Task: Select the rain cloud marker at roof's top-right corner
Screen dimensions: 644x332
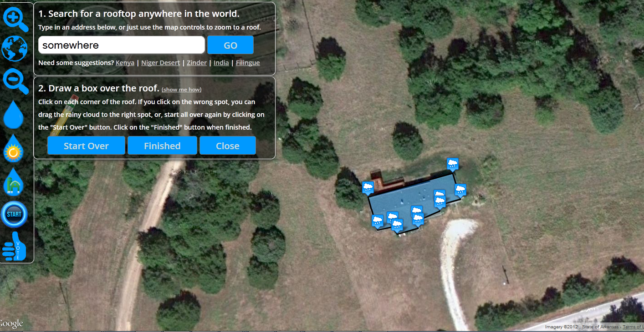Action: tap(452, 164)
